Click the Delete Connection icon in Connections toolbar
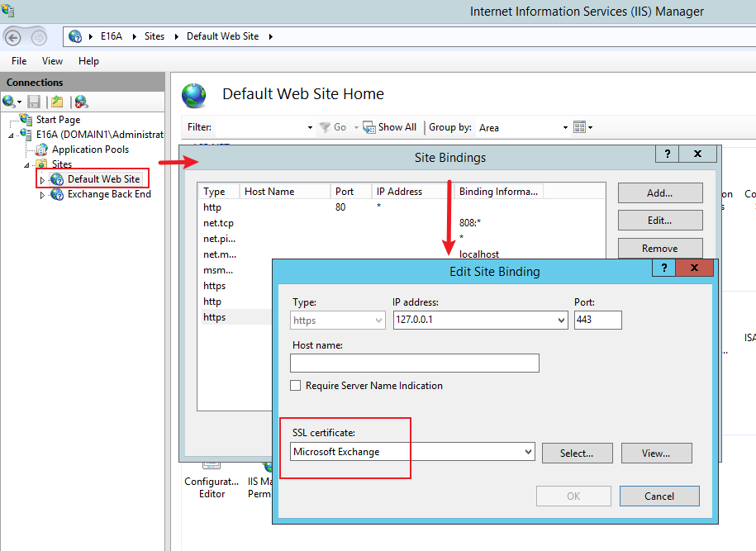756x551 pixels. tap(81, 102)
